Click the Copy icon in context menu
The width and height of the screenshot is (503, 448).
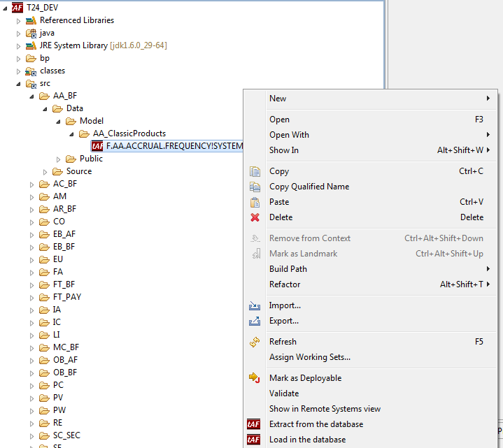coord(255,171)
